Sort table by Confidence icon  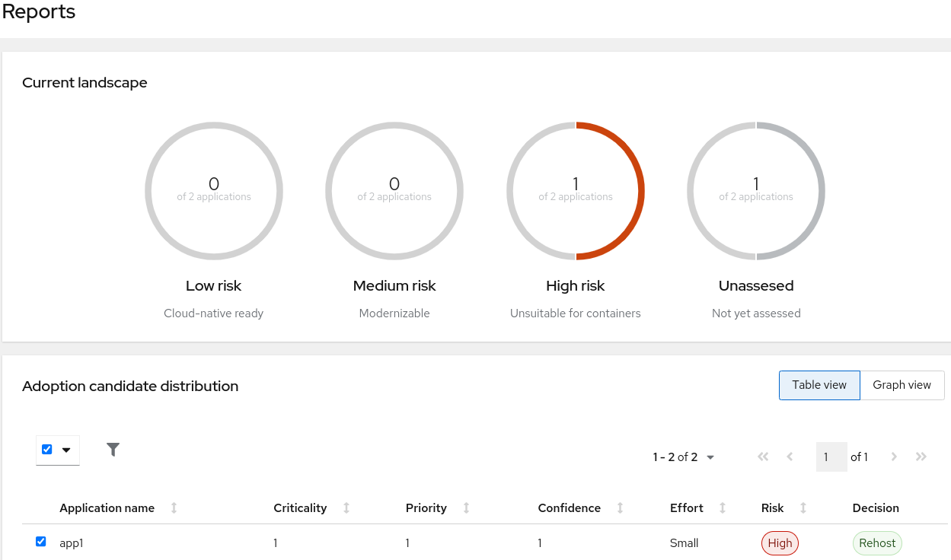click(620, 508)
